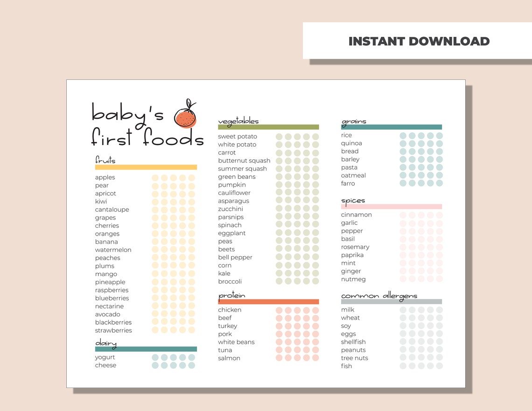Mark the last circle beside strawberries

tap(192, 330)
